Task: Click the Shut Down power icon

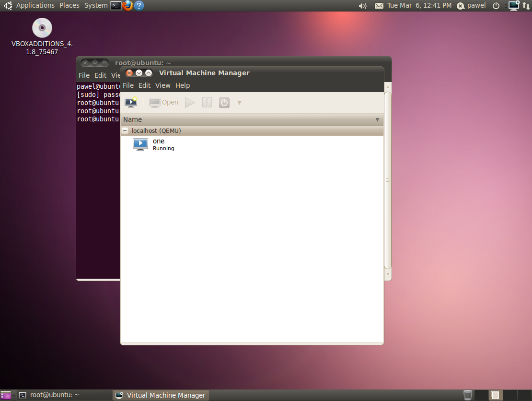Action: pyautogui.click(x=224, y=102)
